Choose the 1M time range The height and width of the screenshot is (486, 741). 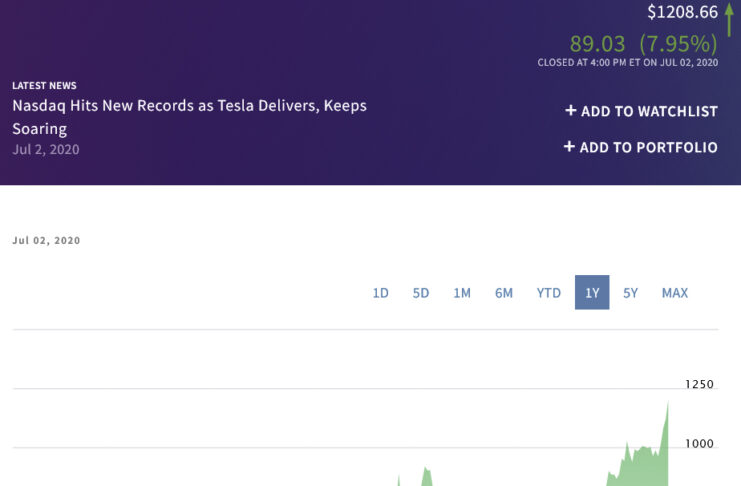point(461,293)
